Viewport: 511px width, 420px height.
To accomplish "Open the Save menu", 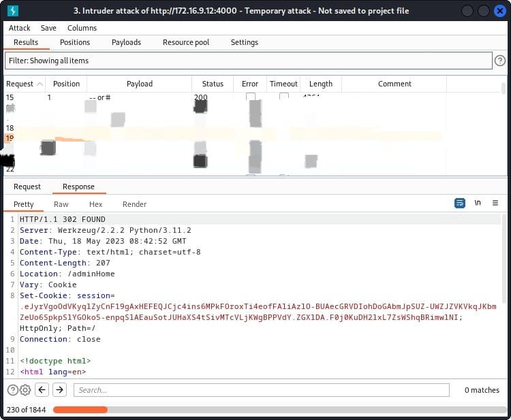I will [48, 28].
